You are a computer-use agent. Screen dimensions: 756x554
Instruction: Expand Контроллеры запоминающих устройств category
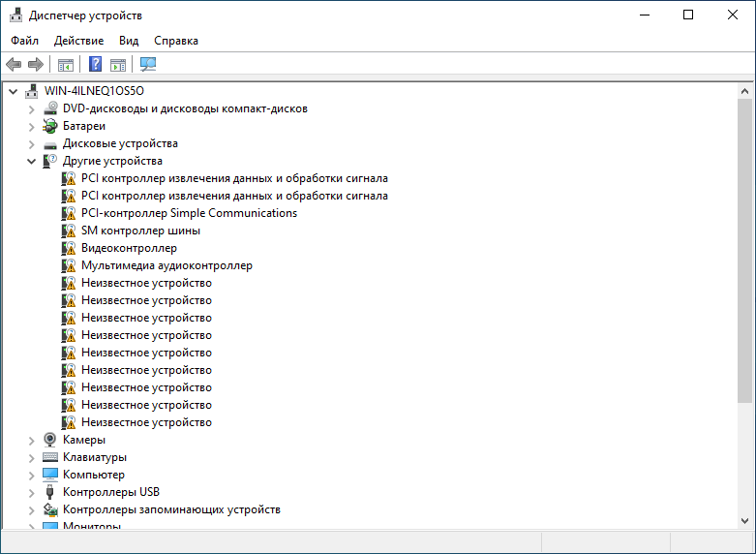[x=31, y=510]
